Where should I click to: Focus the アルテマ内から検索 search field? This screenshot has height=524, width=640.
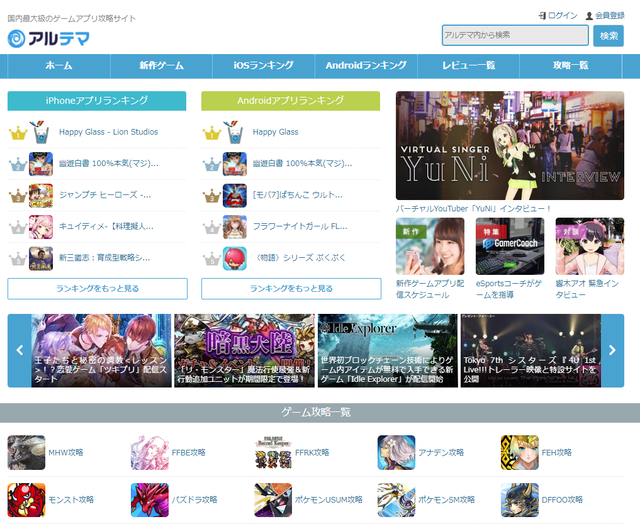(x=515, y=36)
